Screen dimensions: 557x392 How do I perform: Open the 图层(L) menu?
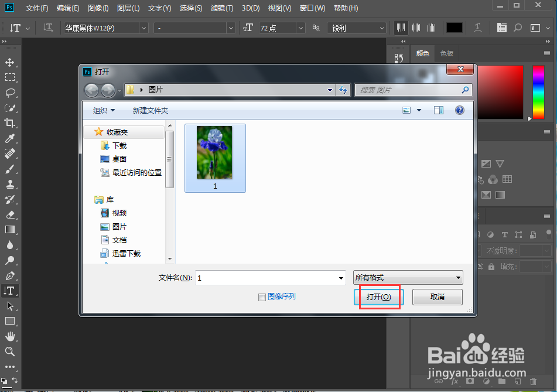click(x=128, y=8)
